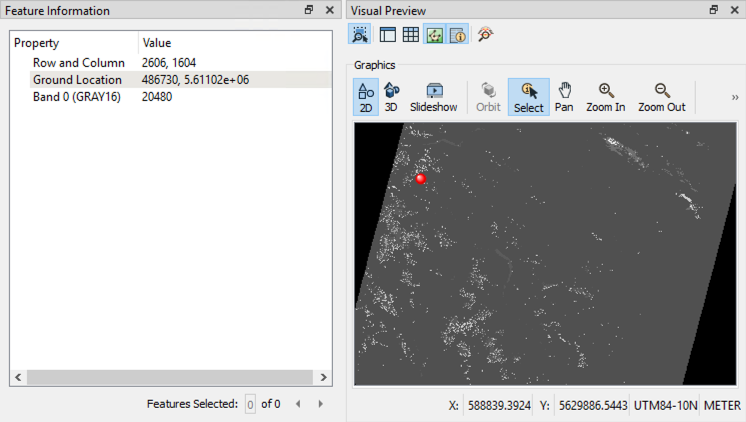Viewport: 746px width, 422px height.
Task: Undock the Visual Preview panel
Action: (x=714, y=10)
